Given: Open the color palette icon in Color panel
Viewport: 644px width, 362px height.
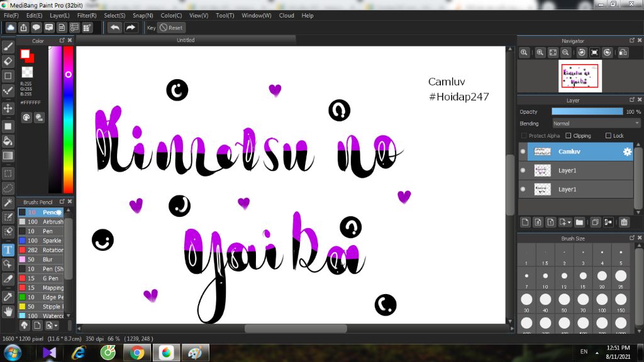Looking at the screenshot, I should (26, 118).
